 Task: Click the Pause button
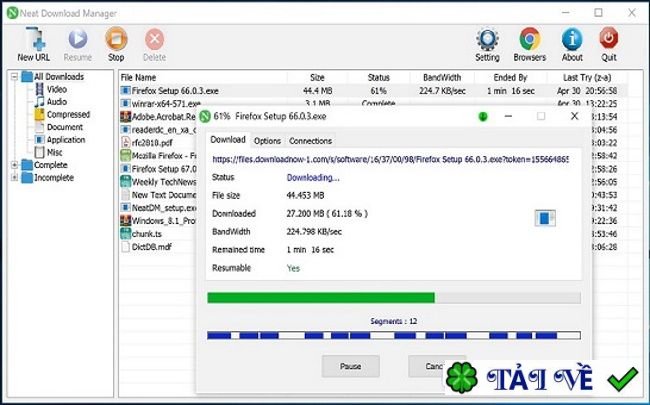pyautogui.click(x=351, y=366)
